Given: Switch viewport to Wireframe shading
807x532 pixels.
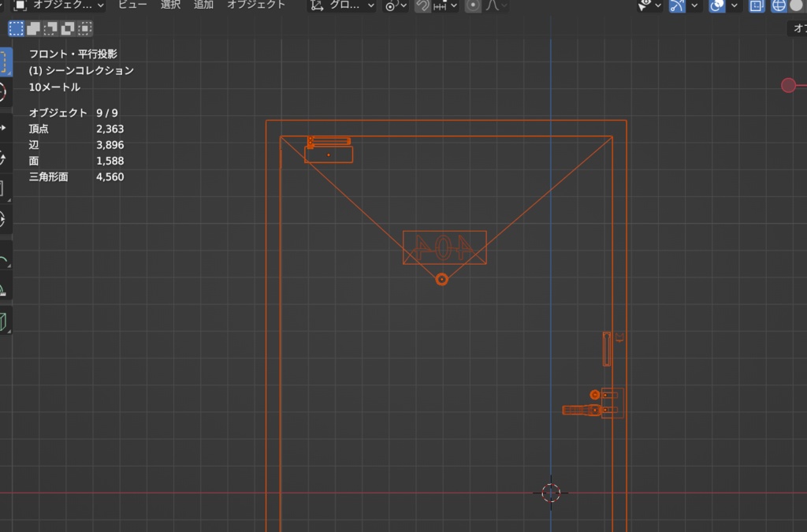Looking at the screenshot, I should 779,6.
